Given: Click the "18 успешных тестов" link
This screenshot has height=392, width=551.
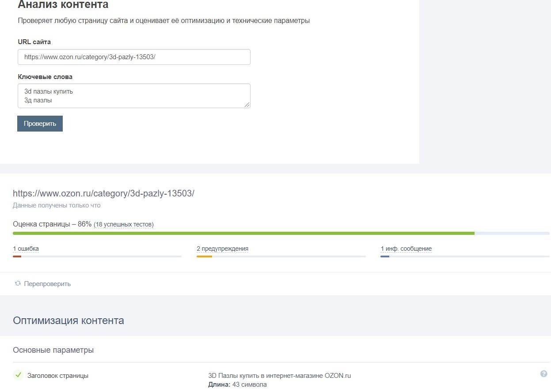Looking at the screenshot, I should [124, 225].
